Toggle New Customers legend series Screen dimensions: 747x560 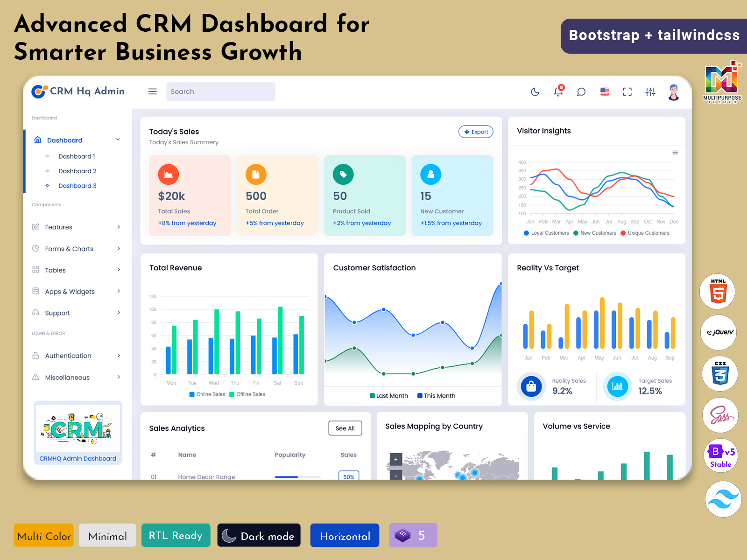point(595,233)
